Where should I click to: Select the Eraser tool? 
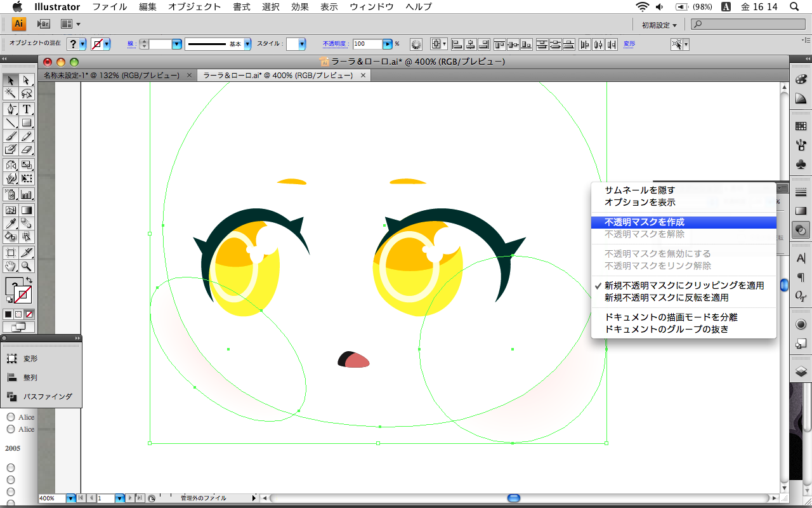tap(27, 150)
